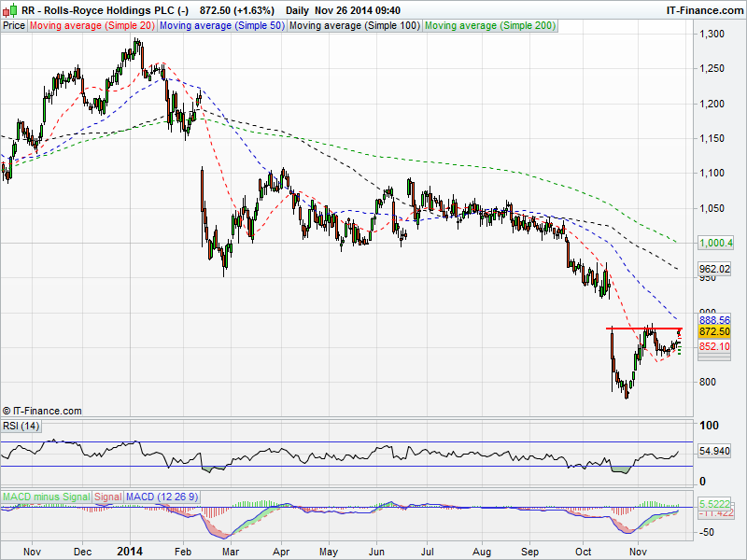Click the red Signal indicator label

pyautogui.click(x=107, y=496)
